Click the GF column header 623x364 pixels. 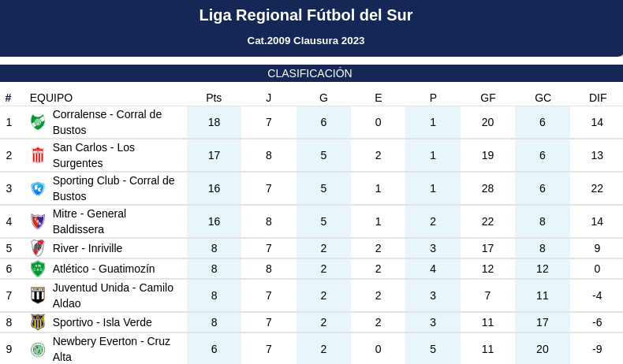488,98
